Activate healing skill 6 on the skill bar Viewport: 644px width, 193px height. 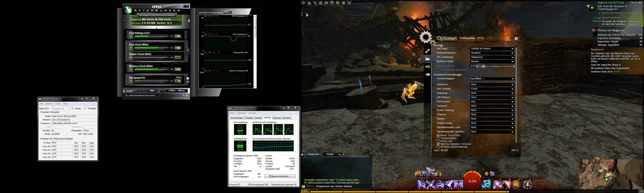tap(486, 184)
